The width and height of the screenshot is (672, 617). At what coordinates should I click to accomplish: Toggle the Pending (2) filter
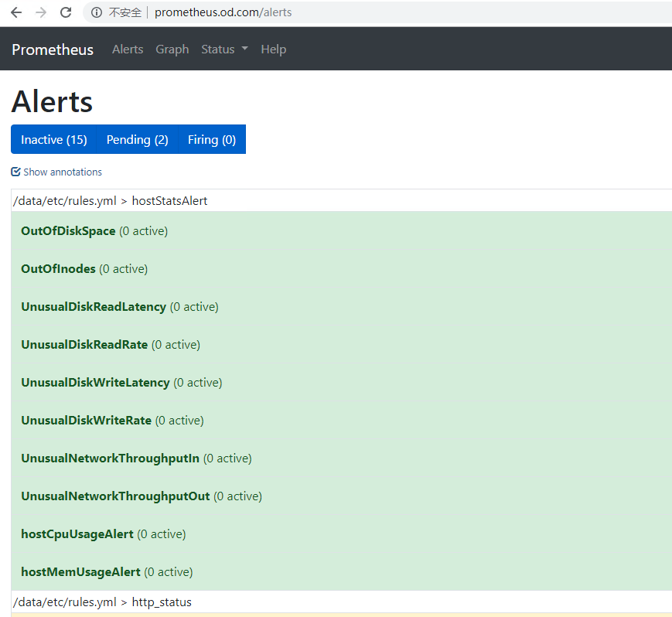coord(137,140)
